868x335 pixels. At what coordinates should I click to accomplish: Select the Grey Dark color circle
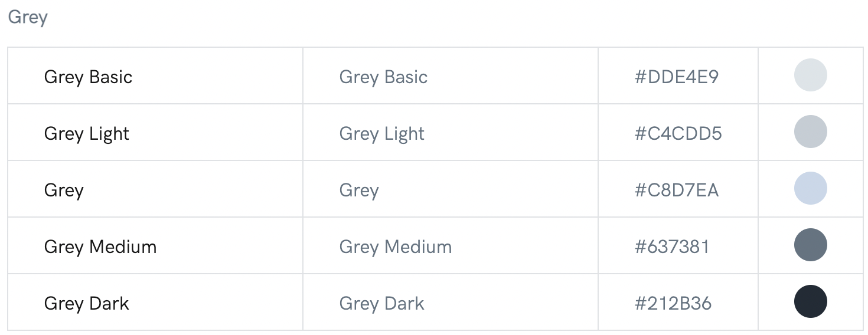point(810,301)
